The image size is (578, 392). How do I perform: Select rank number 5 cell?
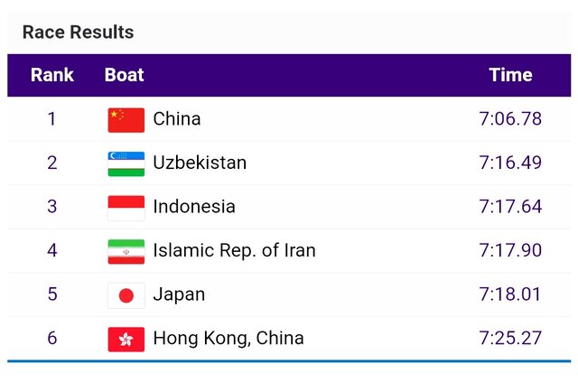click(x=52, y=295)
